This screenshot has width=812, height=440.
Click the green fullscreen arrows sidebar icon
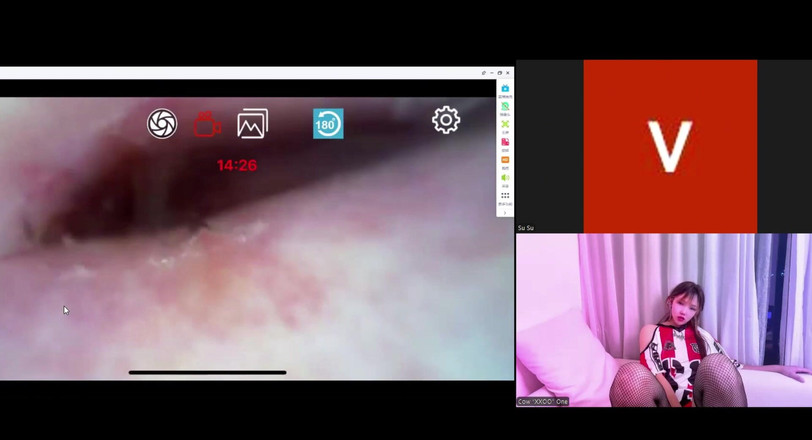tap(505, 124)
